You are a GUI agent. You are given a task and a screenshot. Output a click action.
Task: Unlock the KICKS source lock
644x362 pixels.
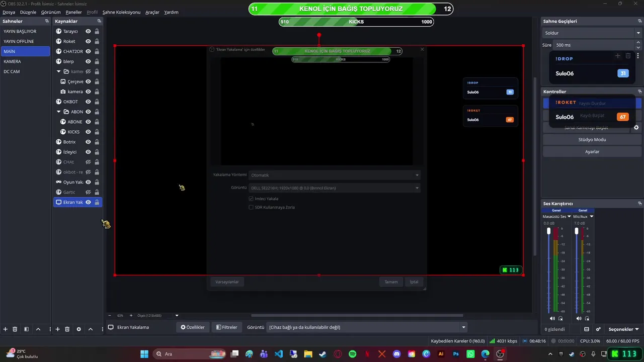click(x=97, y=132)
